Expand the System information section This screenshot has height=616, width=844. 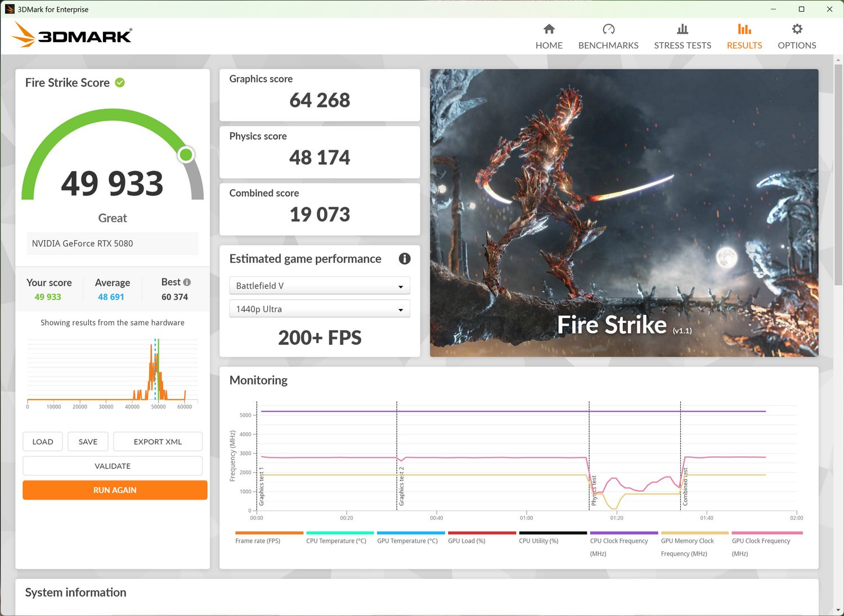[75, 592]
